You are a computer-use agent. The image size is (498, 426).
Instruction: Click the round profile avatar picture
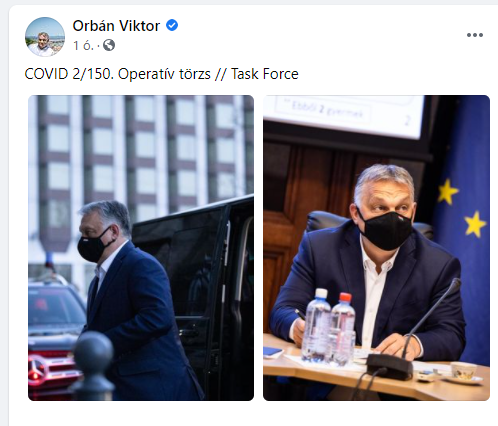[45, 37]
